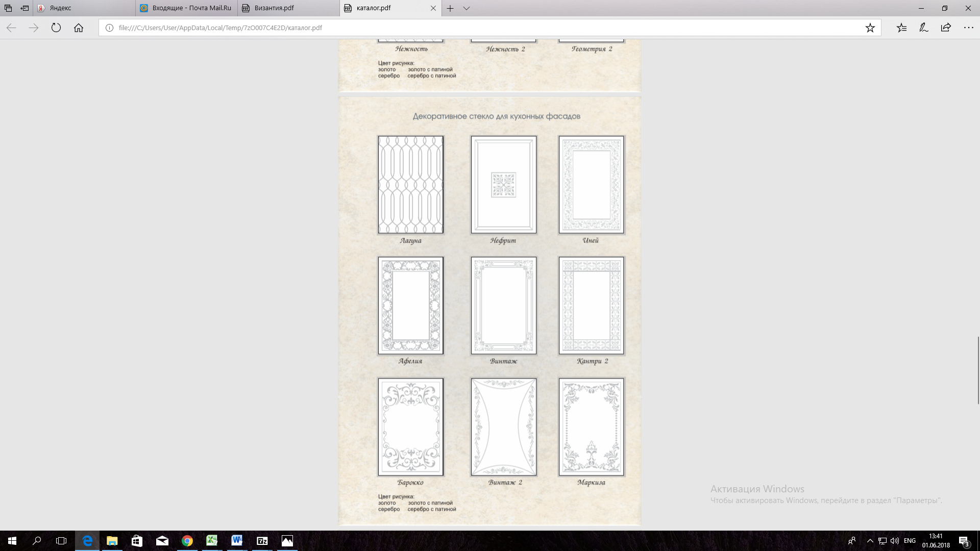Switch to the Mail.Ru inbox tab
Viewport: 980px width, 551px height.
pyautogui.click(x=186, y=8)
